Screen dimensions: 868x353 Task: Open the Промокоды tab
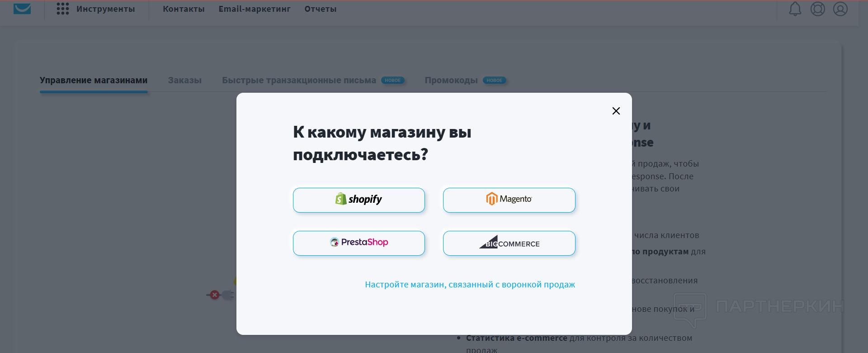pos(465,80)
